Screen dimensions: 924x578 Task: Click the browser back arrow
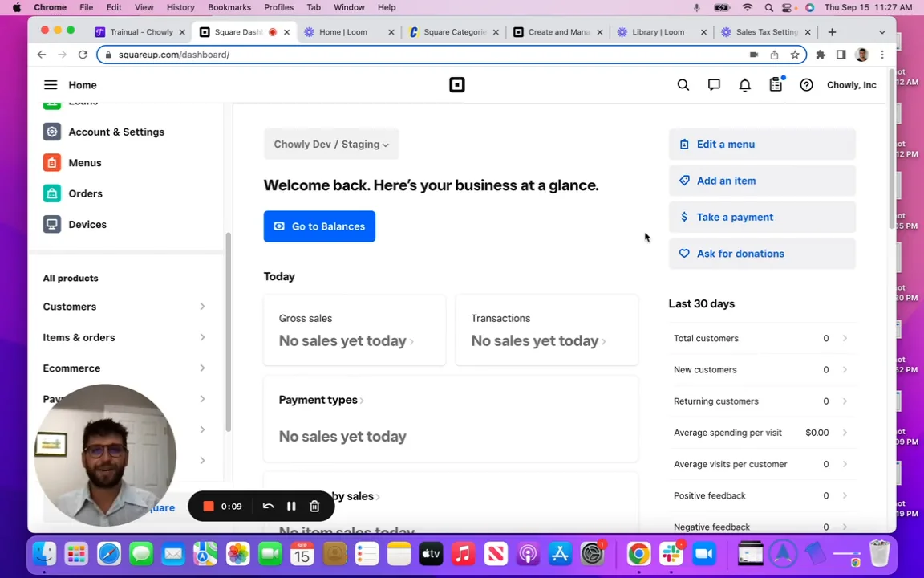tap(41, 55)
